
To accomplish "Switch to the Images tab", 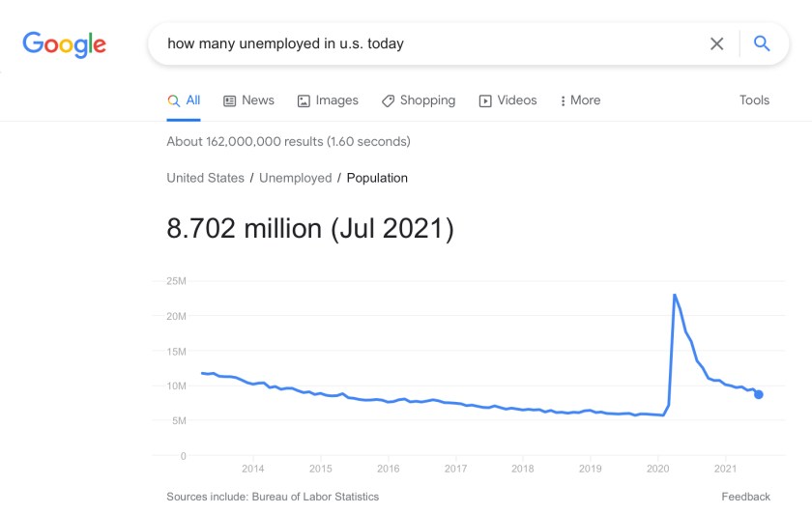I will [x=336, y=100].
